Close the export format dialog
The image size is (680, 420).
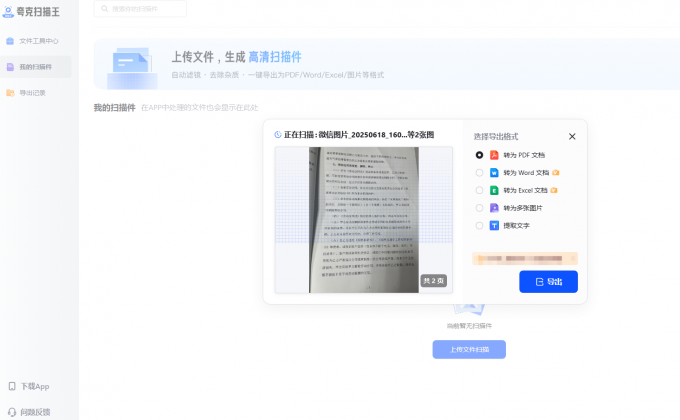click(x=572, y=136)
